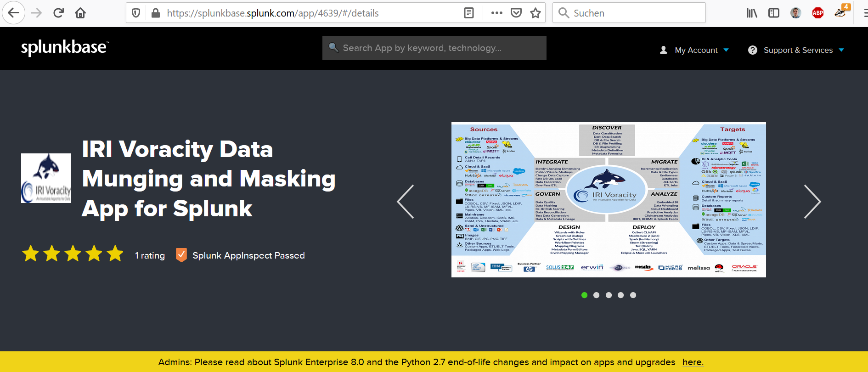
Task: Open the browser home page
Action: click(80, 13)
